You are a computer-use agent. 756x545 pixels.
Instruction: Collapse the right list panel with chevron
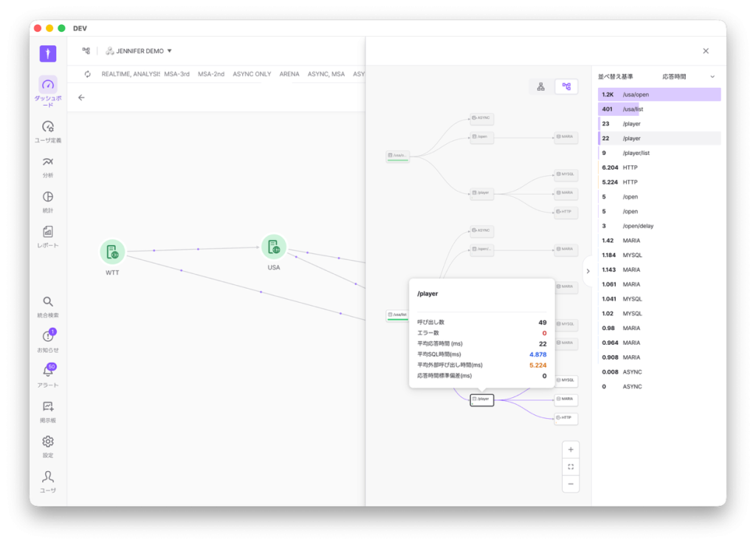[x=588, y=271]
